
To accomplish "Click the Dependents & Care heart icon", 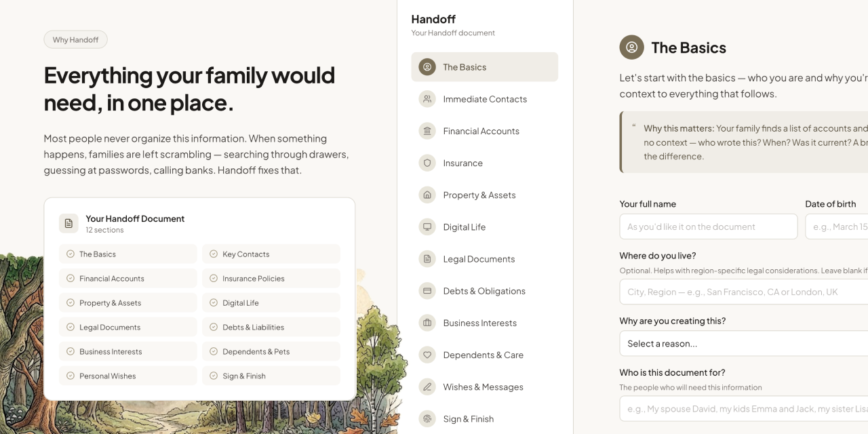I will click(x=427, y=355).
